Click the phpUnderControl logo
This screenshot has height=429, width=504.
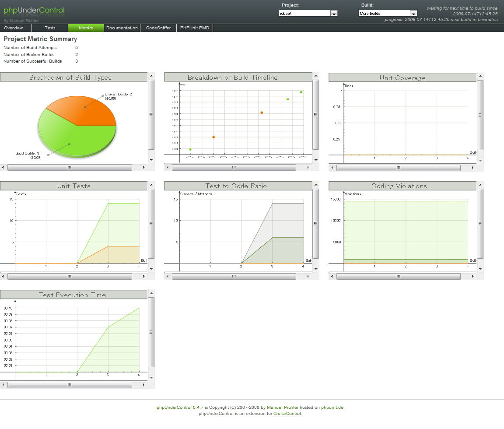34,11
